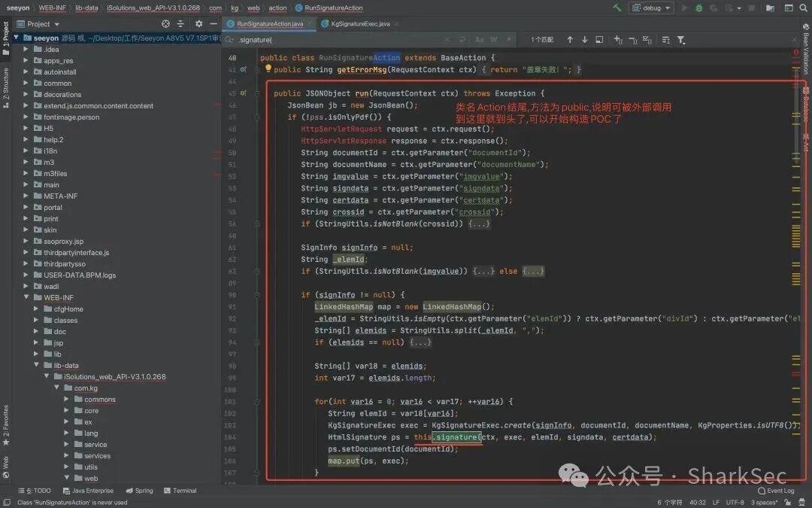Open the search filter funnel icon
Viewport: 812px width, 508px height.
681,39
